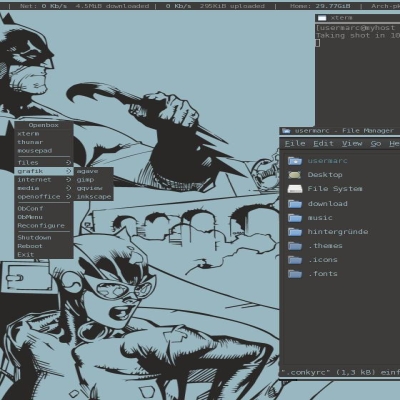Image resolution: width=400 pixels, height=400 pixels.
Task: Select agave in the grafik submenu
Action: coord(93,171)
